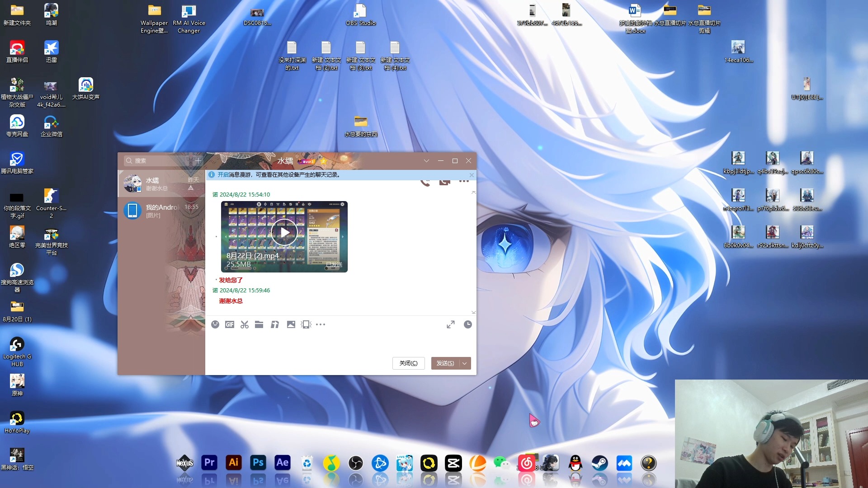
Task: Select the 我的Android conversation in sidebar
Action: [x=161, y=211]
